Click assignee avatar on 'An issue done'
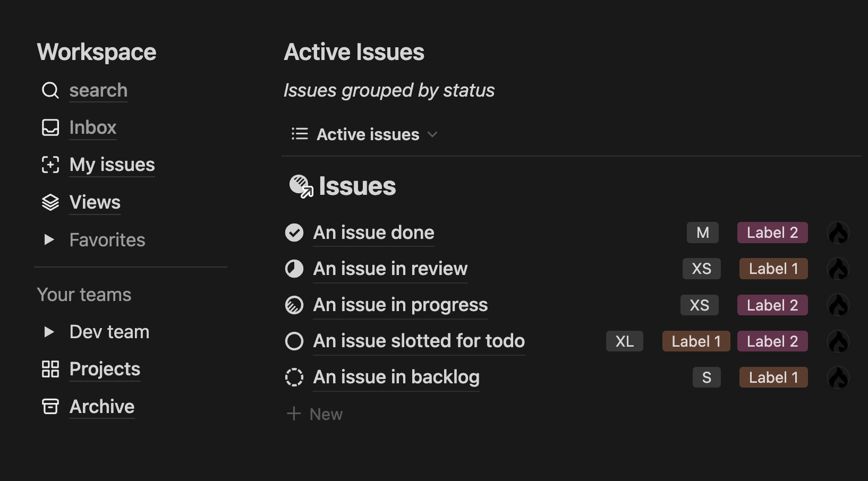Viewport: 868px width, 481px height. 838,233
